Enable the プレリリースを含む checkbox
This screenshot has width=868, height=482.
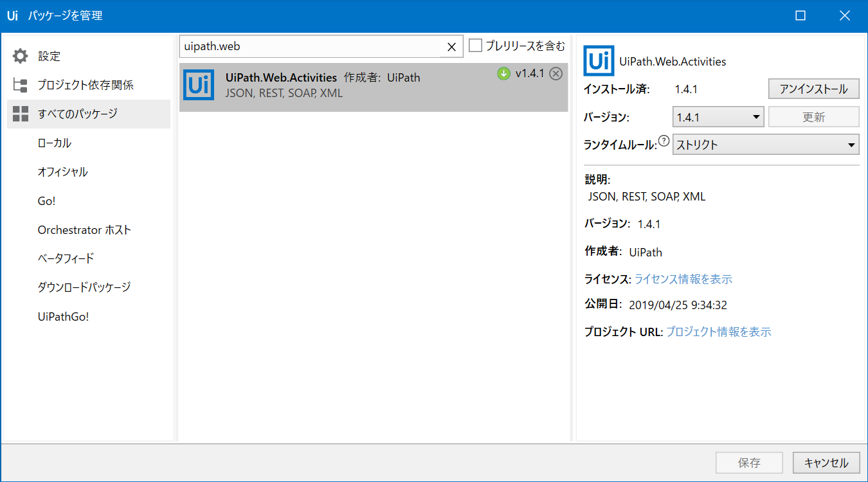point(476,46)
